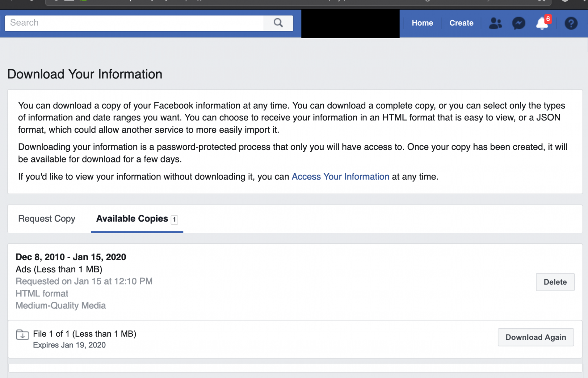The height and width of the screenshot is (378, 588).
Task: Open the Create menu item
Action: click(x=461, y=23)
